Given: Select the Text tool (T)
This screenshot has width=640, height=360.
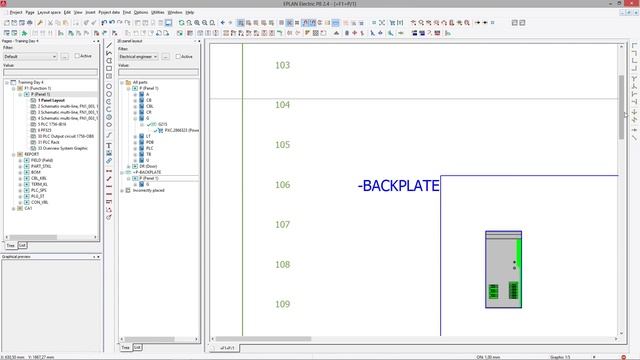Looking at the screenshot, I should [109, 145].
